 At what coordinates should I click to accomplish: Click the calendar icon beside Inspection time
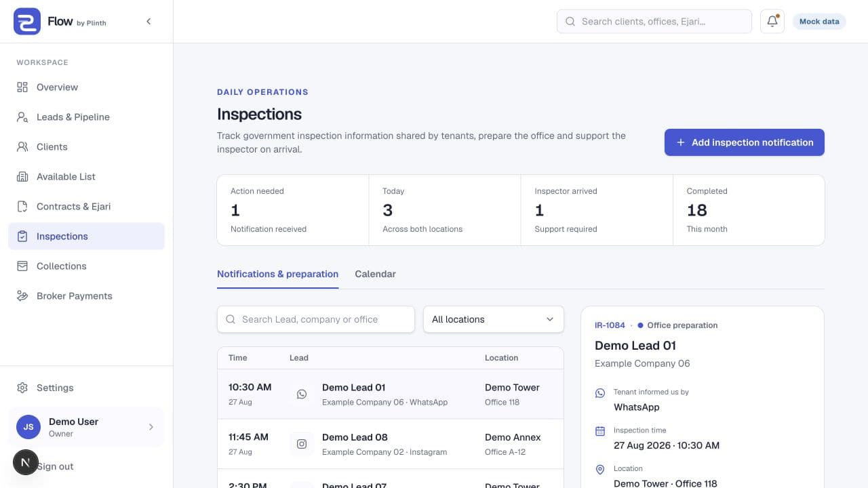pyautogui.click(x=600, y=431)
